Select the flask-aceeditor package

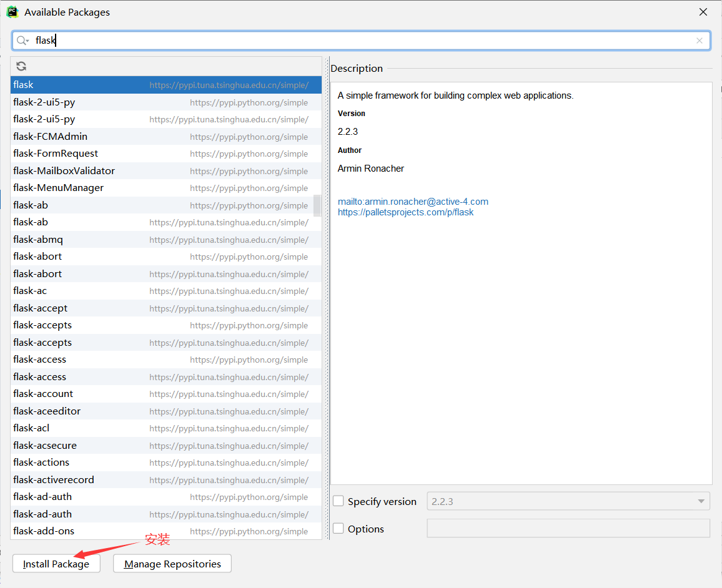coord(166,411)
